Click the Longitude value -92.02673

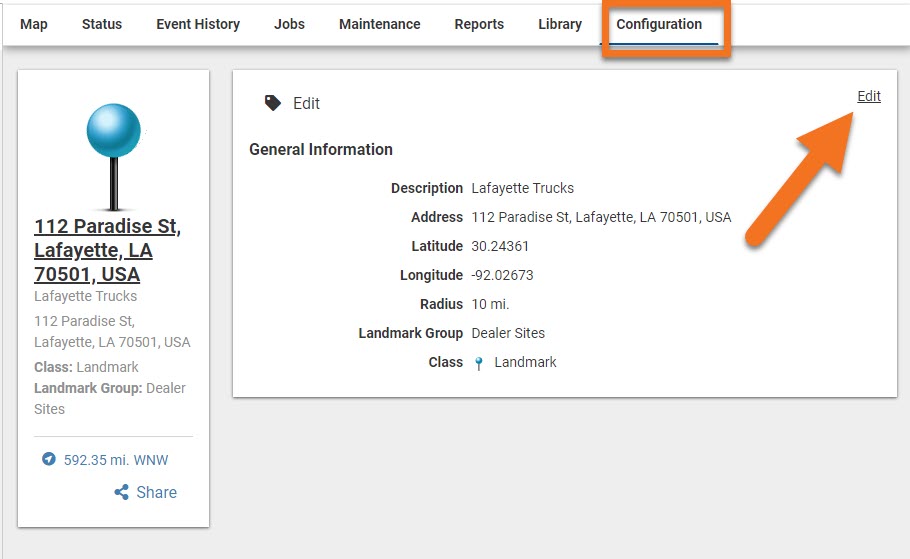(502, 275)
